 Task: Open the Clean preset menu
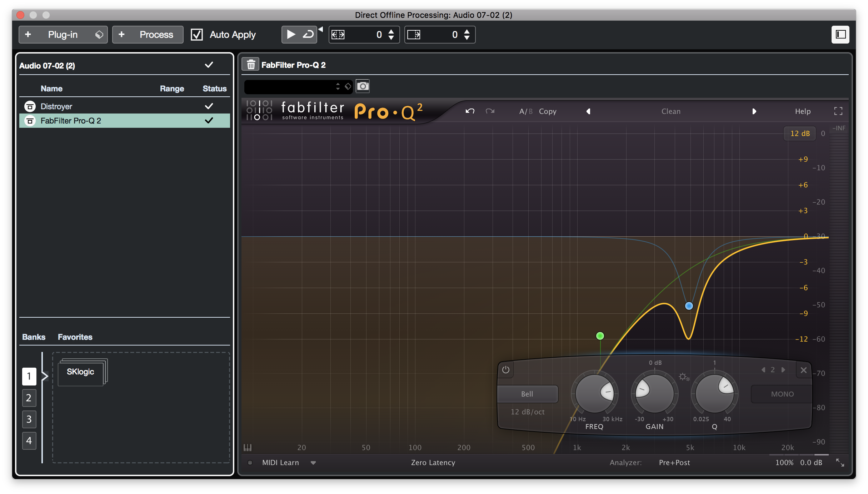tap(671, 111)
